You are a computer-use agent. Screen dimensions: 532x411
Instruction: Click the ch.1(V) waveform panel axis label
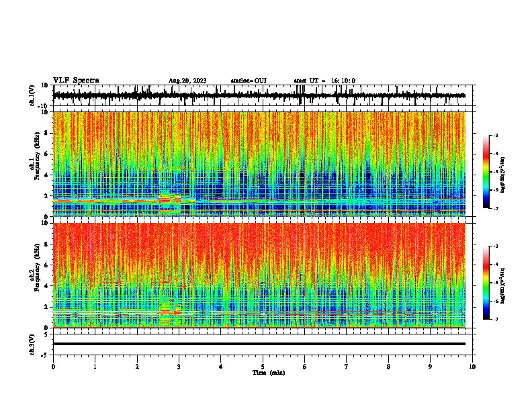[x=32, y=95]
